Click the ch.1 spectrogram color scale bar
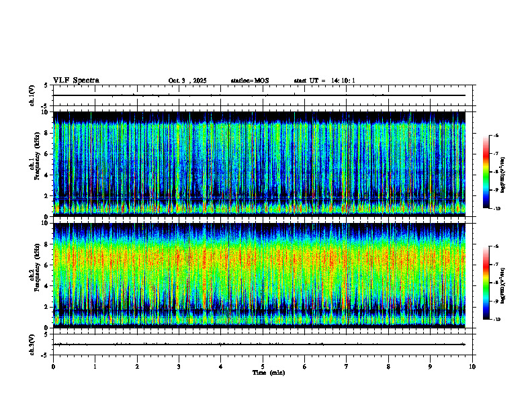The height and width of the screenshot is (411, 532). click(486, 172)
